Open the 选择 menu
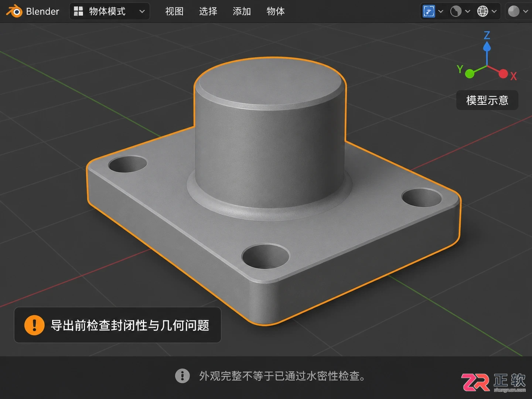 [x=208, y=11]
